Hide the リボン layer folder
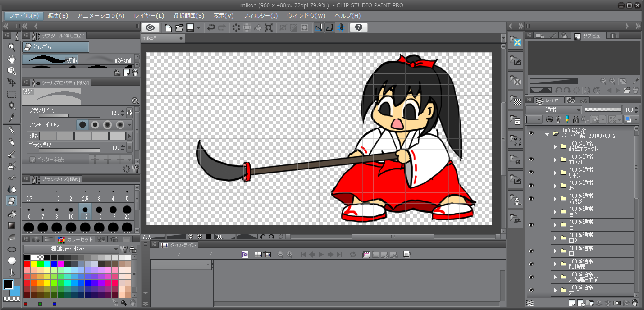Screen dimensions: 644x310 coord(531,173)
